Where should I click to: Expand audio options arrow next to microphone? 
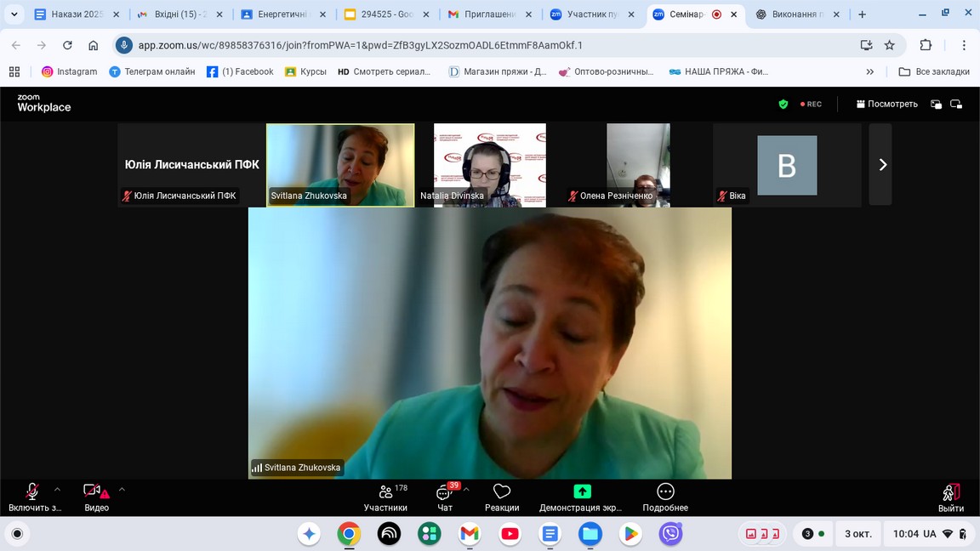coord(58,490)
